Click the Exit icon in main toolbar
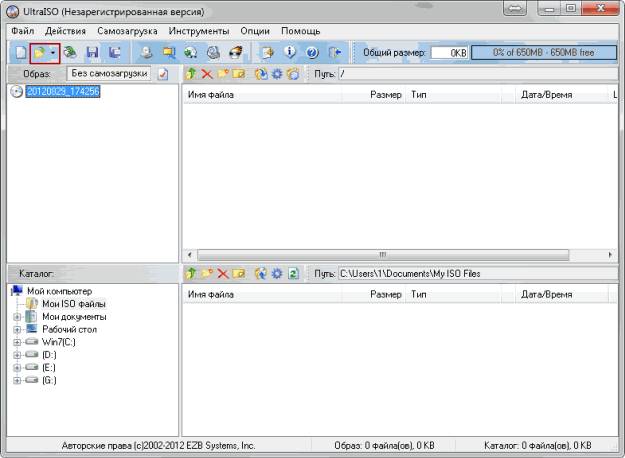625x458 pixels. pos(335,52)
